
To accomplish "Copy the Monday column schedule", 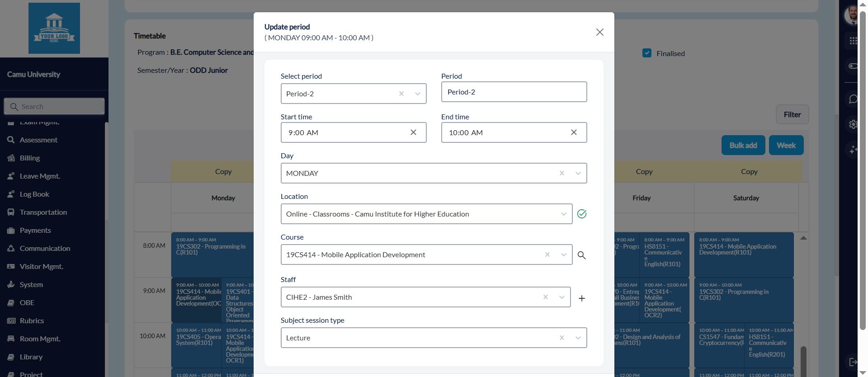I will point(223,171).
